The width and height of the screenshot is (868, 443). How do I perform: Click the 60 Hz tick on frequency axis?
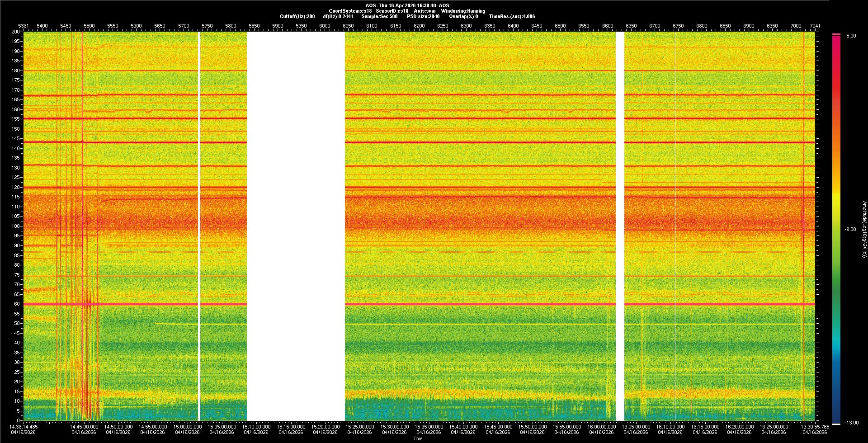(16, 304)
